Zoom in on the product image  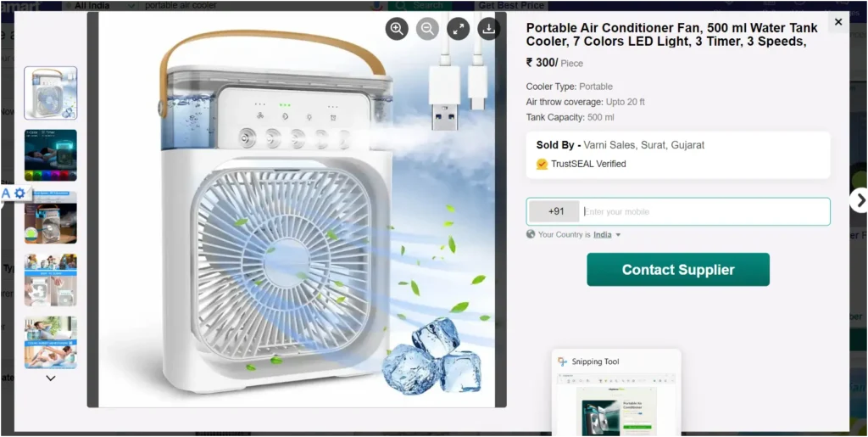397,29
